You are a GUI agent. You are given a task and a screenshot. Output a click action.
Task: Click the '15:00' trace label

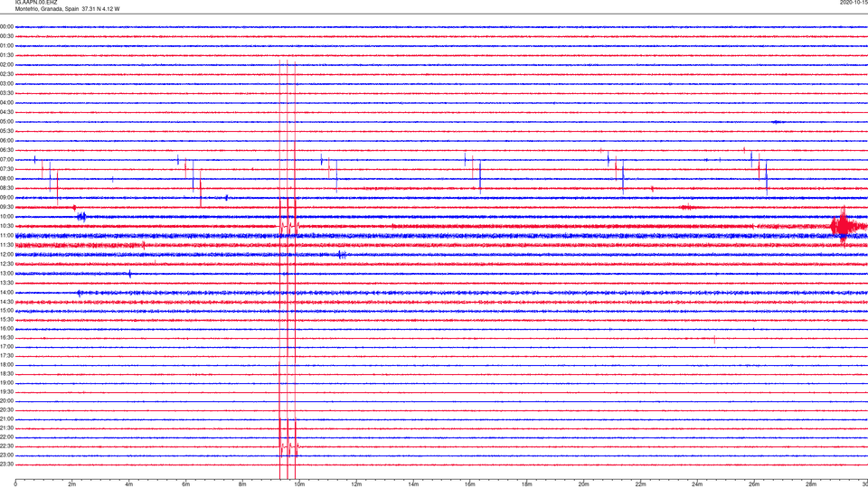pyautogui.click(x=6, y=311)
